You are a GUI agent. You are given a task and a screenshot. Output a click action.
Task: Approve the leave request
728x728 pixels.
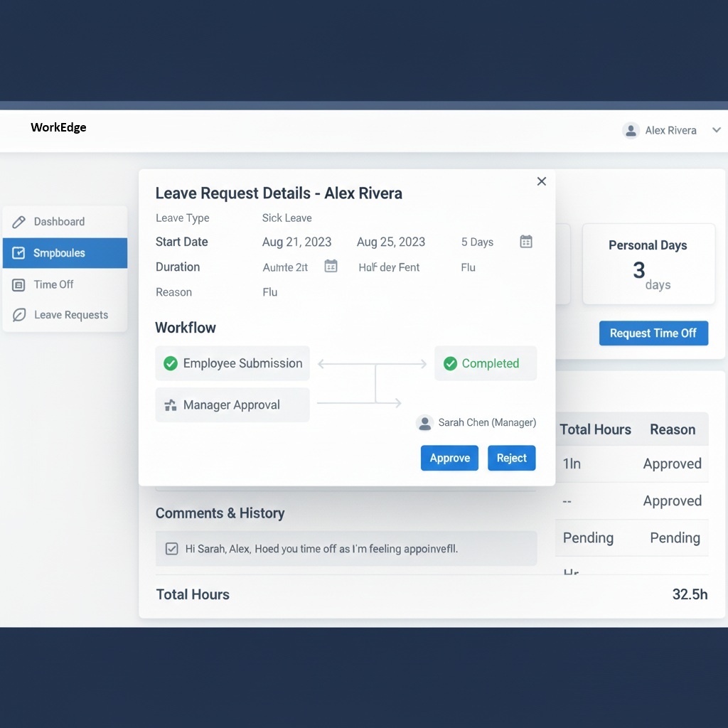[449, 459]
